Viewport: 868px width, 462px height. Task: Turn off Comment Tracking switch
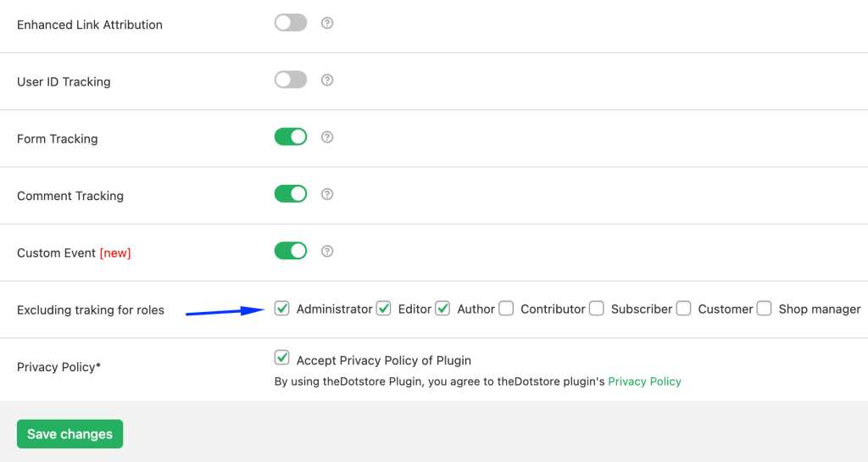tap(291, 193)
